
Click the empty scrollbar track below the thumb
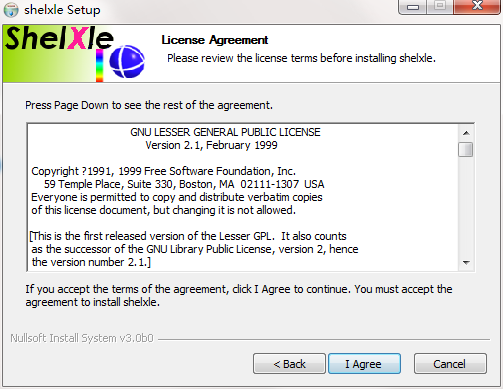point(466,207)
